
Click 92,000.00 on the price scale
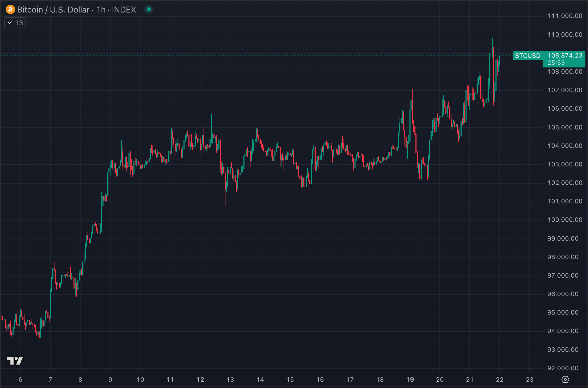pos(563,368)
